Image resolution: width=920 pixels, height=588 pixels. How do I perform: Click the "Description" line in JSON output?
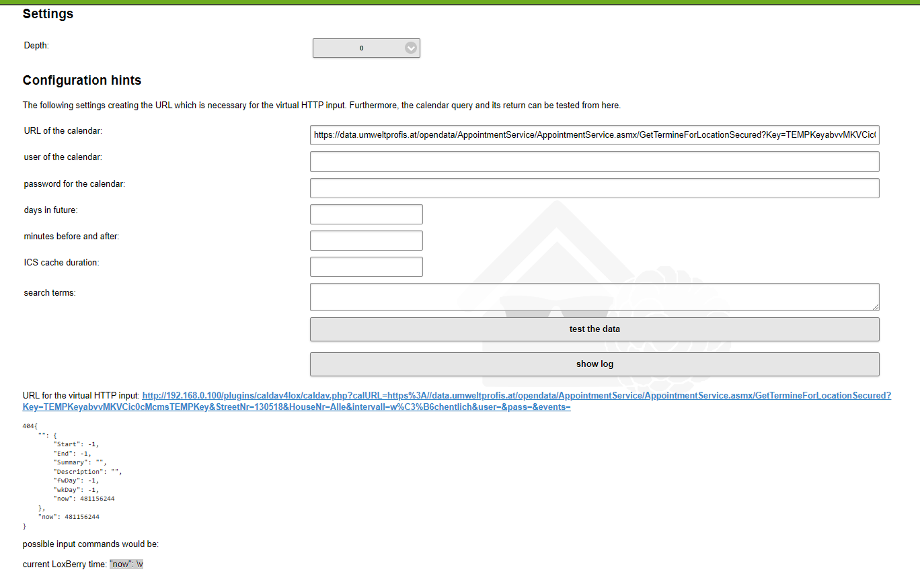click(87, 472)
